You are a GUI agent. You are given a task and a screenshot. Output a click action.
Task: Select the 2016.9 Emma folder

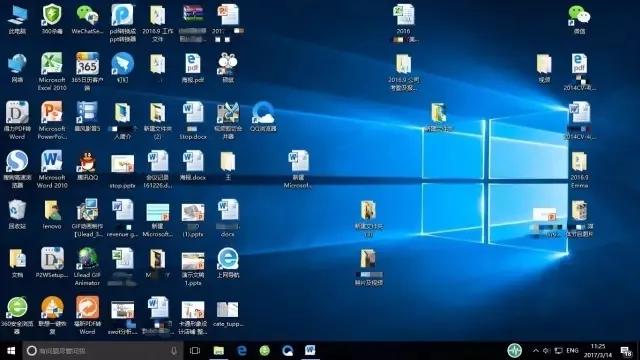(x=579, y=169)
